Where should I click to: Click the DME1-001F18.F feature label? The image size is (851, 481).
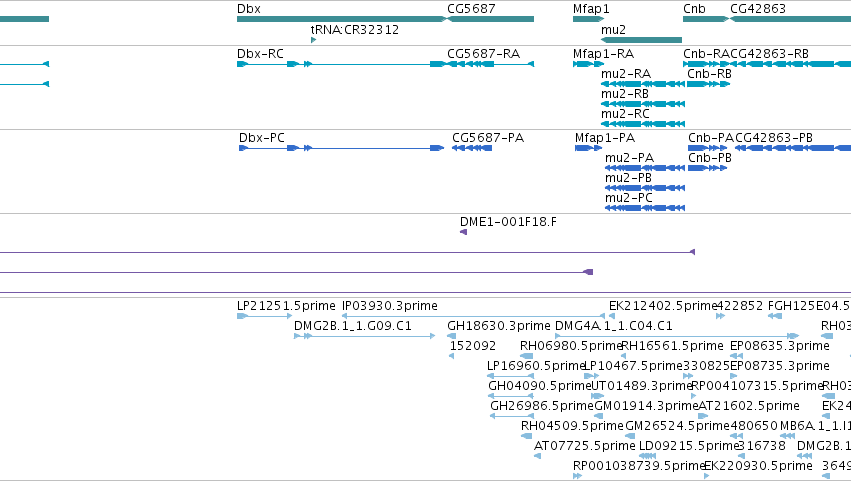508,222
